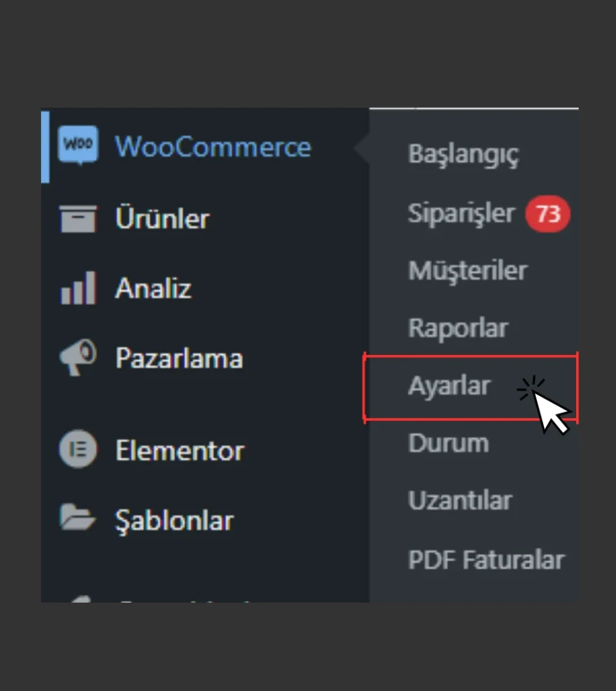Viewport: 616px width, 691px height.
Task: Click the Elementor circle icon
Action: click(x=78, y=450)
